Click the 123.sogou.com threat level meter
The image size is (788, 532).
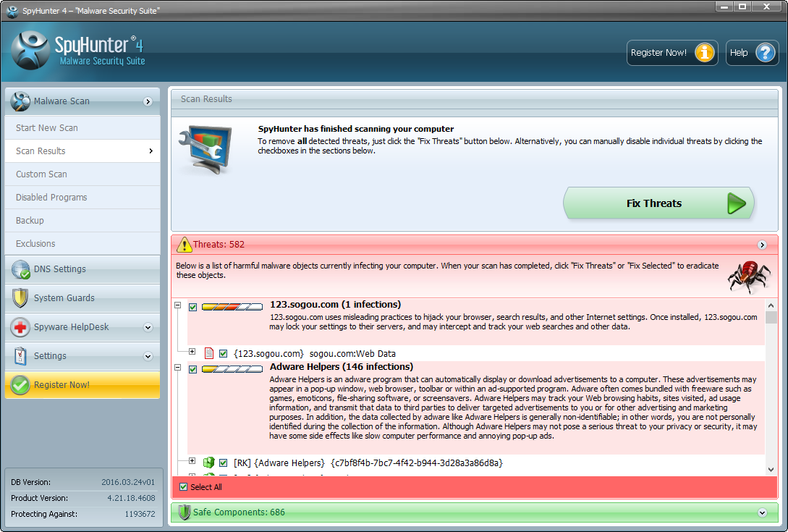coord(232,307)
